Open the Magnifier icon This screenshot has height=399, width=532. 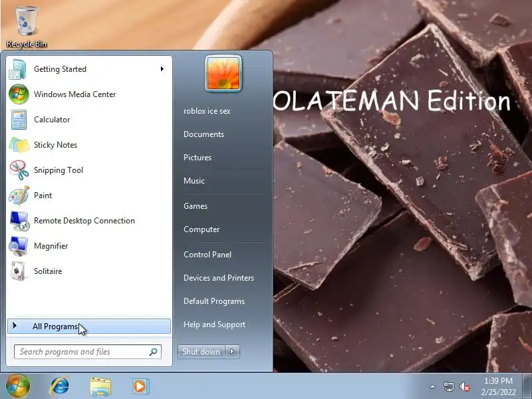pos(19,246)
